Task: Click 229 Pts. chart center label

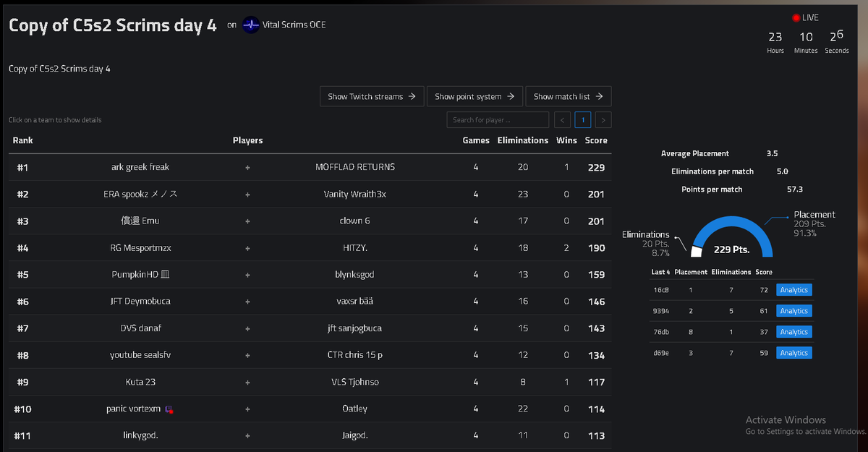Action: coord(731,250)
